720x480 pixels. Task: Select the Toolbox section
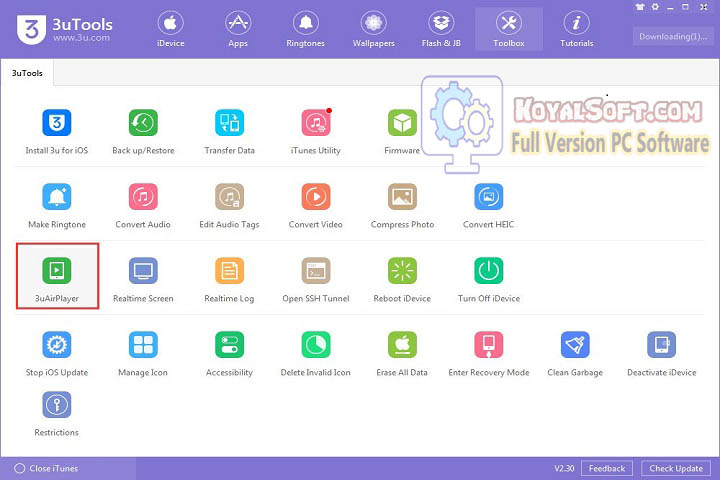(x=509, y=29)
